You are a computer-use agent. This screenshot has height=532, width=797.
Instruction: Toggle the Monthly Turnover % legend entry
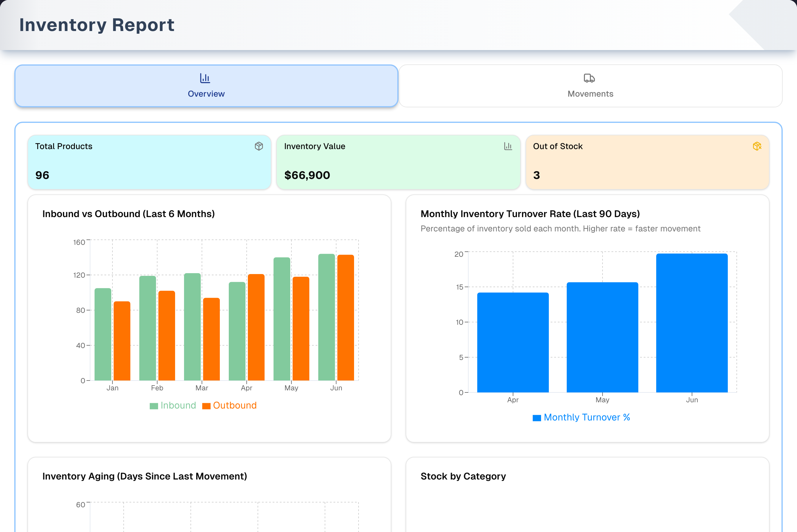point(581,417)
